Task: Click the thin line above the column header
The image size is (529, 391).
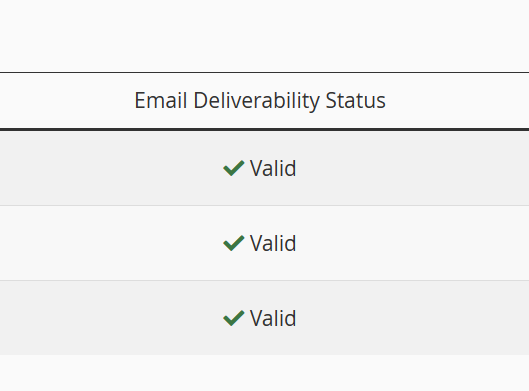Action: click(264, 72)
